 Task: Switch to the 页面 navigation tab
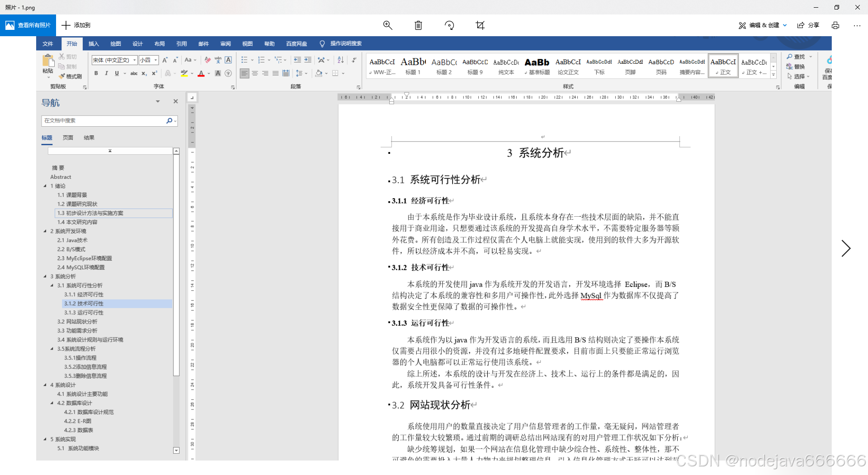pyautogui.click(x=68, y=138)
